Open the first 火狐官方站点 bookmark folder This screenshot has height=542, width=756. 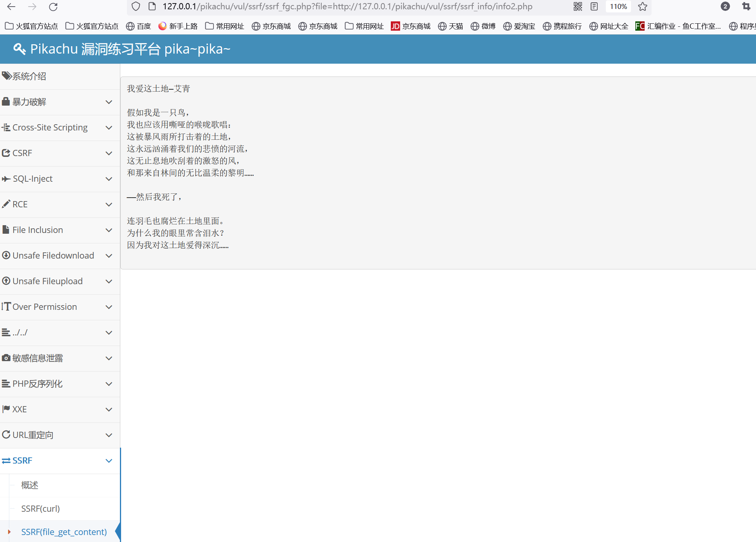31,26
